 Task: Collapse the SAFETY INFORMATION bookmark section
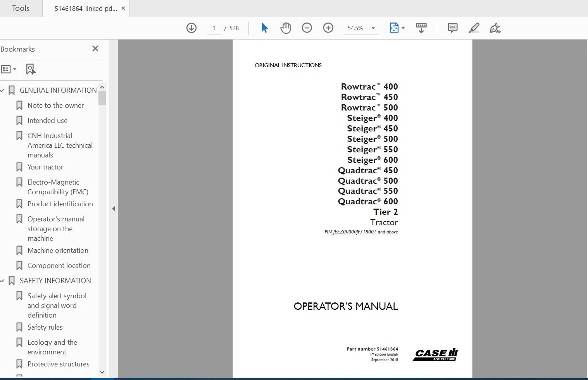(x=2, y=281)
